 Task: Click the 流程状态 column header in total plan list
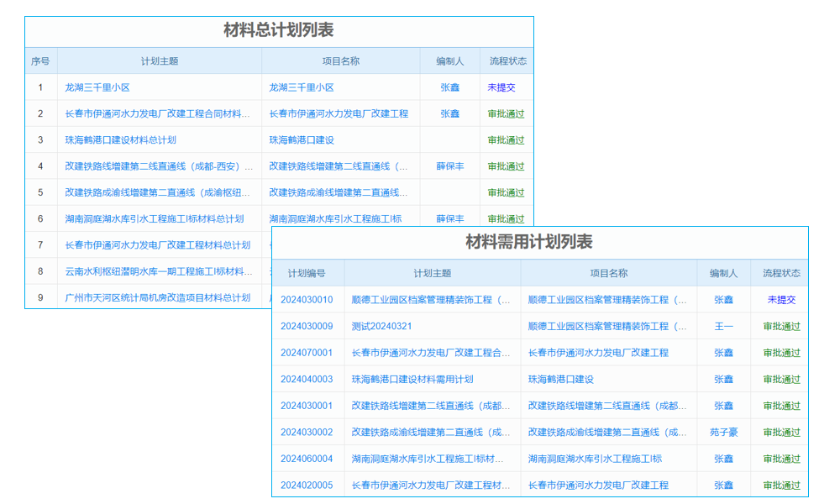[x=505, y=60]
